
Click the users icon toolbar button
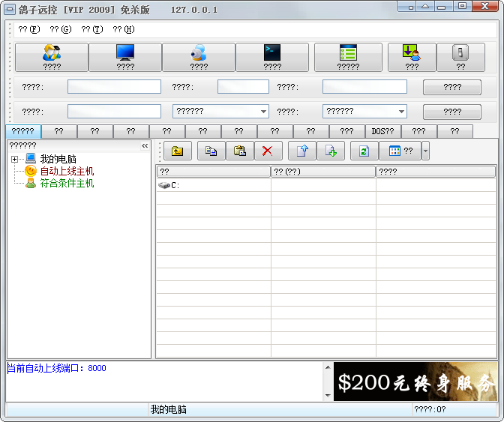[52, 57]
